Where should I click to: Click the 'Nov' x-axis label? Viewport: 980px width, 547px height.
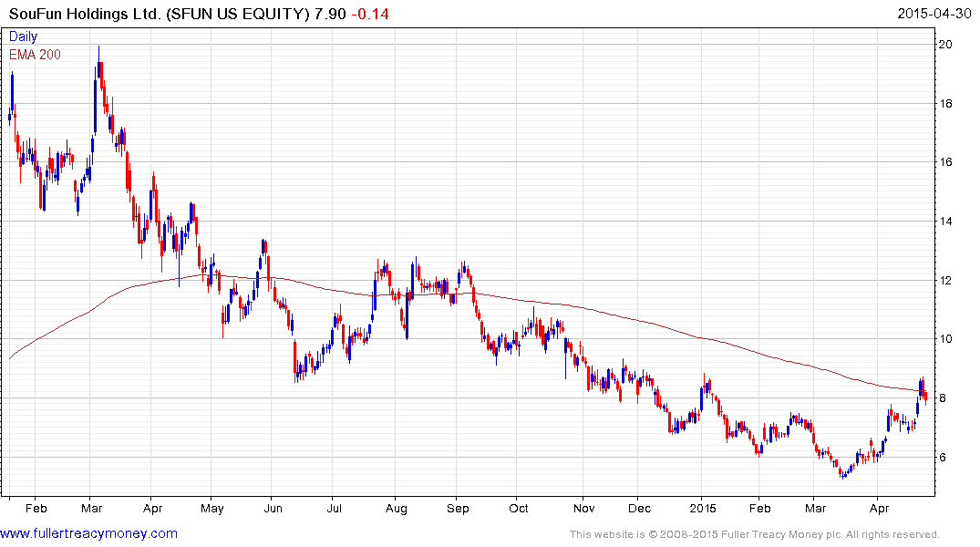[583, 508]
